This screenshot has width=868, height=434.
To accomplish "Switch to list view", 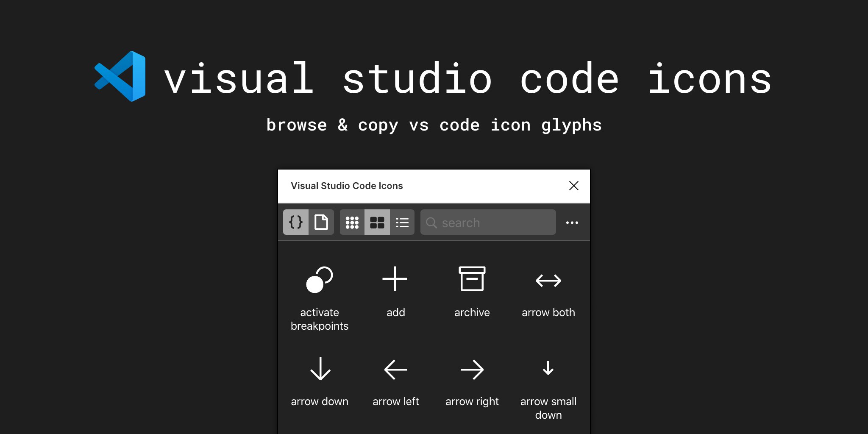I will 402,222.
